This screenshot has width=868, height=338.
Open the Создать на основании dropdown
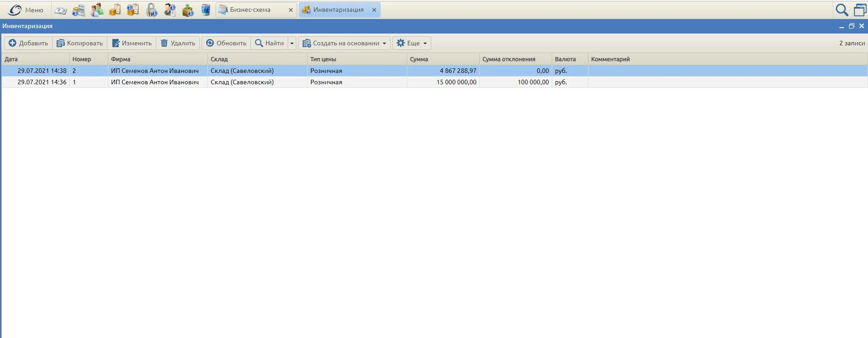coord(344,43)
